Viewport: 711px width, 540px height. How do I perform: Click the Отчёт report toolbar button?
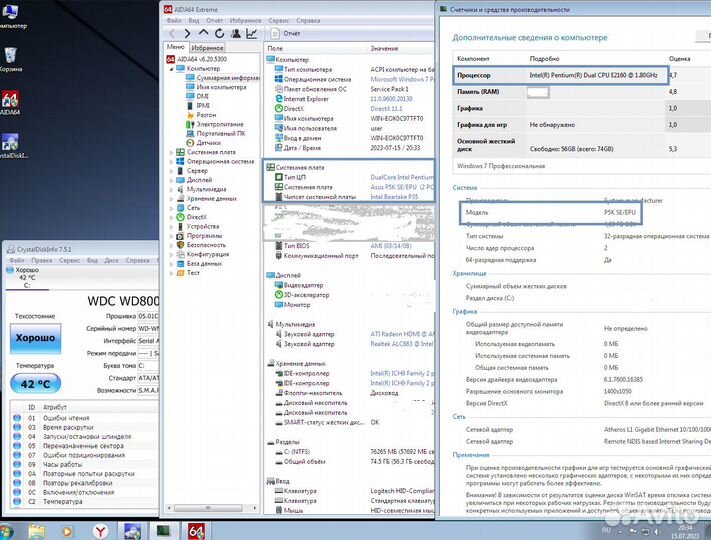(286, 33)
